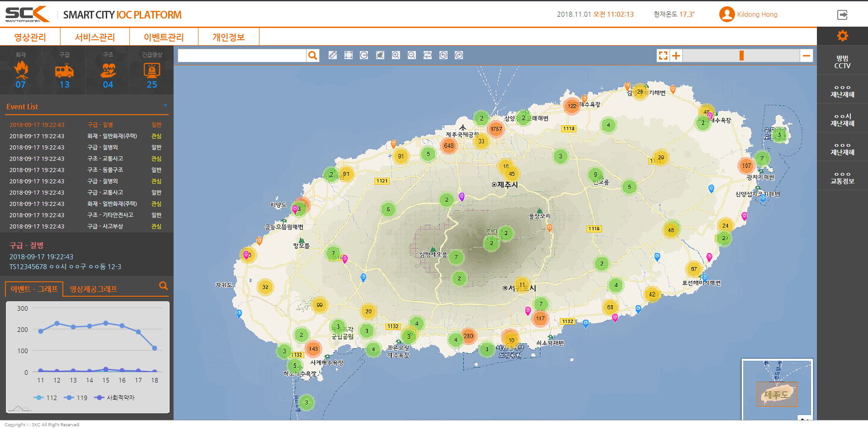This screenshot has width=868, height=429.
Task: Click the map zoom-in magnifier icon
Action: [396, 55]
